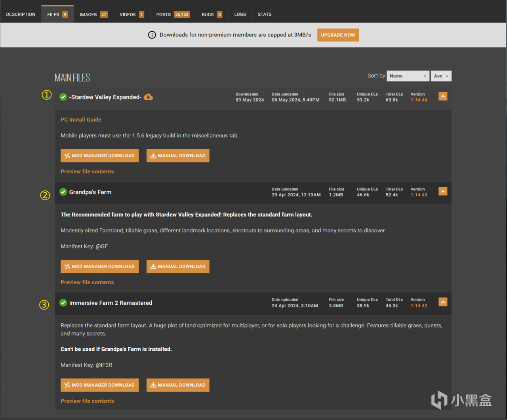
Task: Click the Downloaded 09 May 2024 value
Action: click(x=250, y=100)
